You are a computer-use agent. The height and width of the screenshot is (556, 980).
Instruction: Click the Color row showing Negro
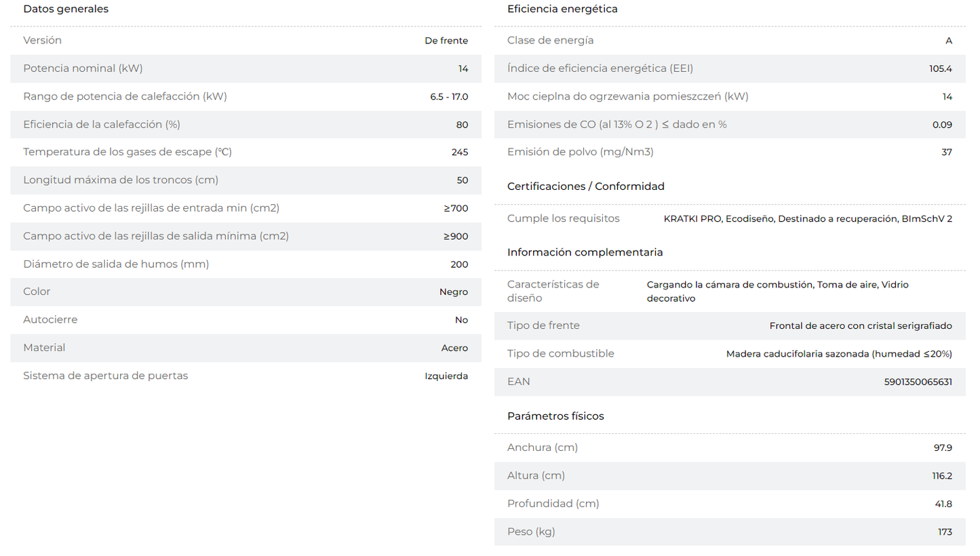coord(246,292)
